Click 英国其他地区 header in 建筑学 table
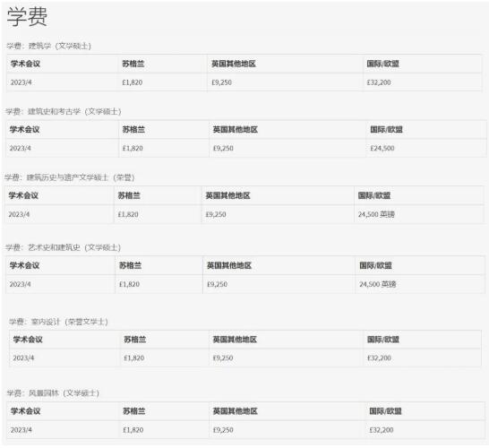This screenshot has width=489, height=448. (234, 64)
